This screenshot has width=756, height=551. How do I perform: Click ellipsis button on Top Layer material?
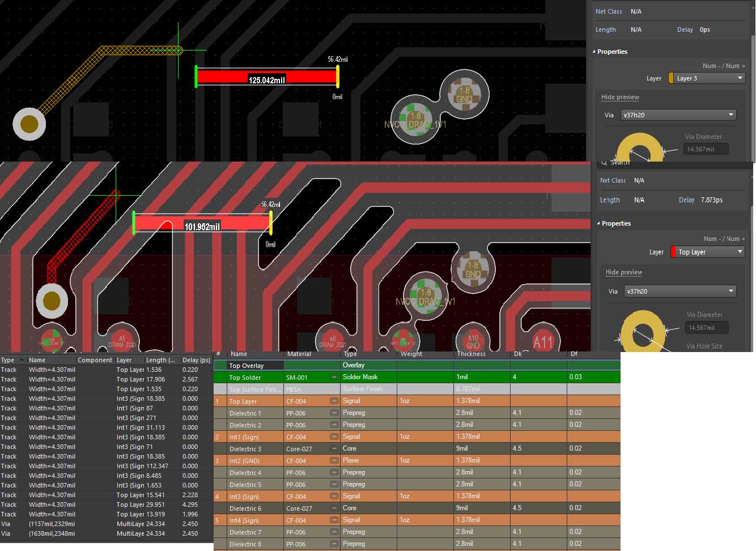pyautogui.click(x=334, y=401)
